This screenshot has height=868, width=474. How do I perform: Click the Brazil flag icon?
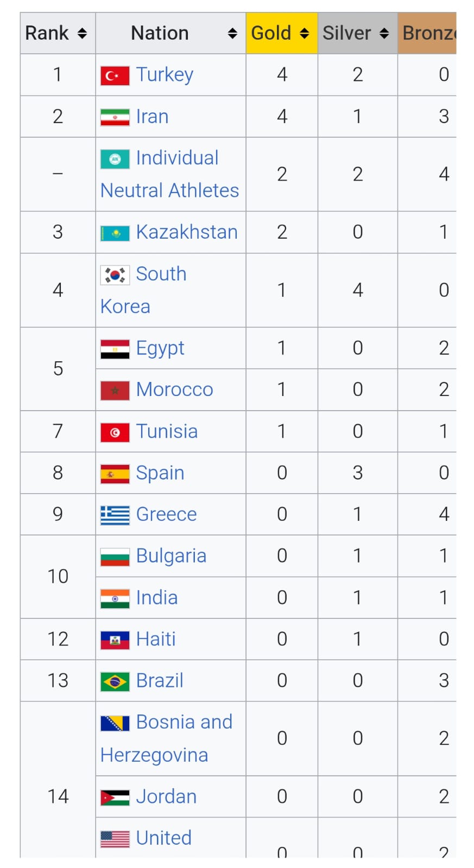[115, 681]
